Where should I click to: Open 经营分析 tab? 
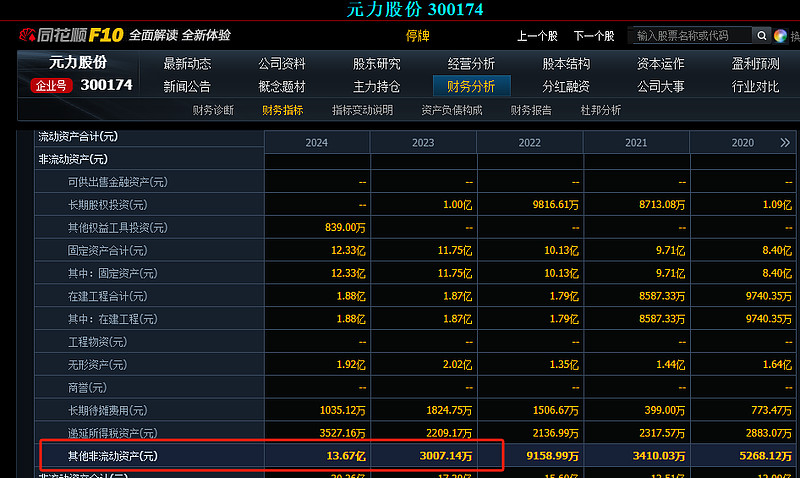point(471,64)
